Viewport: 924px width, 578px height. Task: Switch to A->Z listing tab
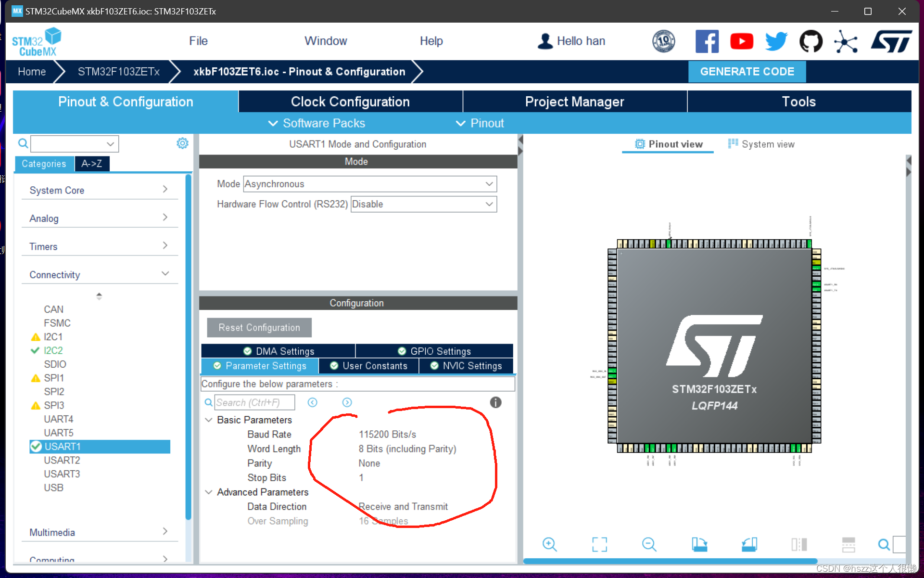click(x=92, y=164)
